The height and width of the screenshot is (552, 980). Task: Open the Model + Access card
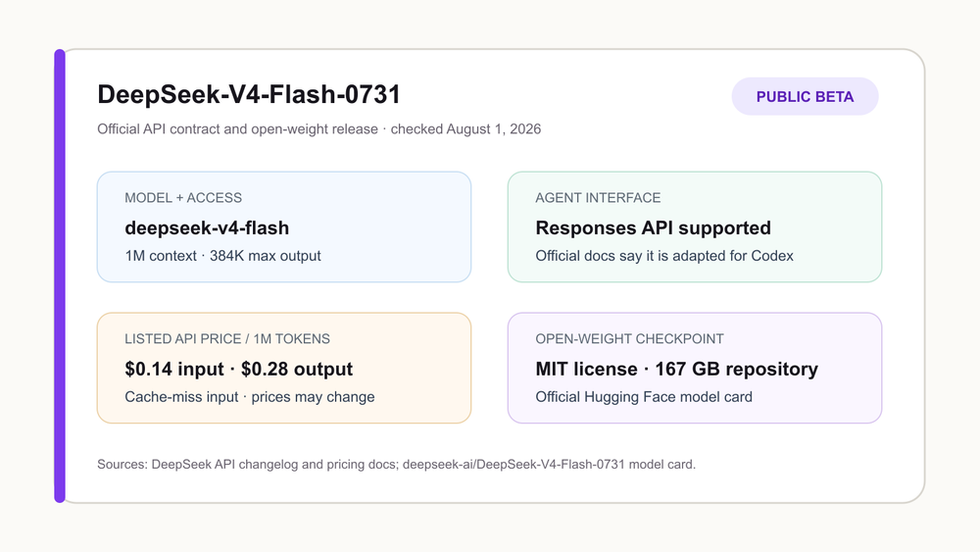[x=284, y=226]
